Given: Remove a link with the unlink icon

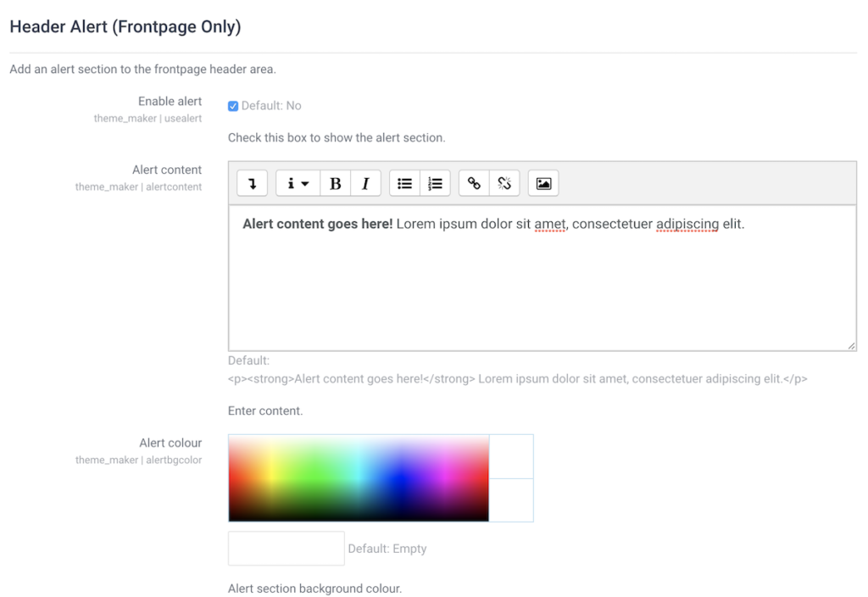Looking at the screenshot, I should (x=505, y=182).
